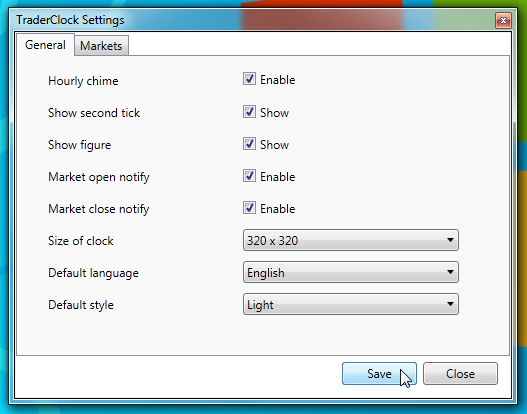Viewport: 527px width, 414px height.
Task: Close the TraderClock Settings window
Action: point(503,21)
